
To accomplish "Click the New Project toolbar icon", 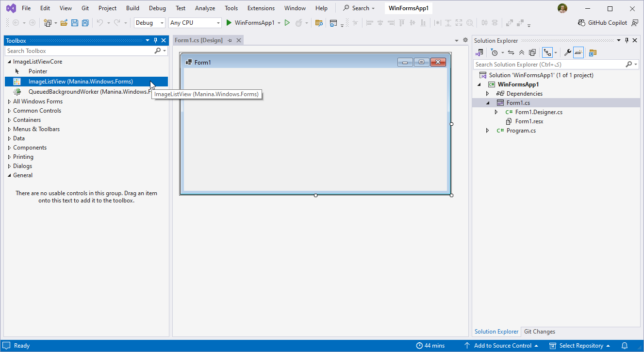I will tap(48, 23).
